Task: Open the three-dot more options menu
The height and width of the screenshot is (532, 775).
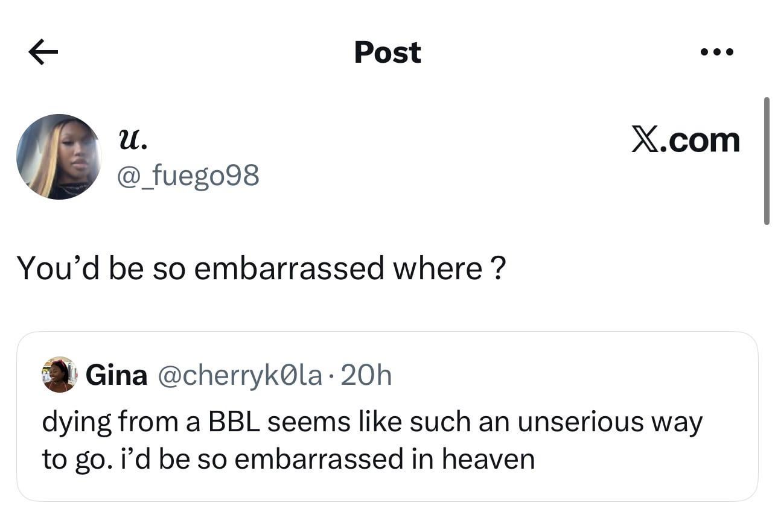Action: 717,52
